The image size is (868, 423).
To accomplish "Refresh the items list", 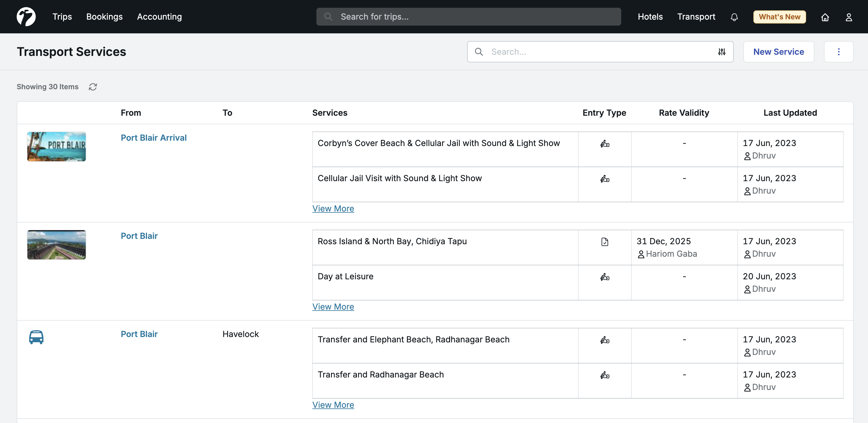I will [x=93, y=87].
